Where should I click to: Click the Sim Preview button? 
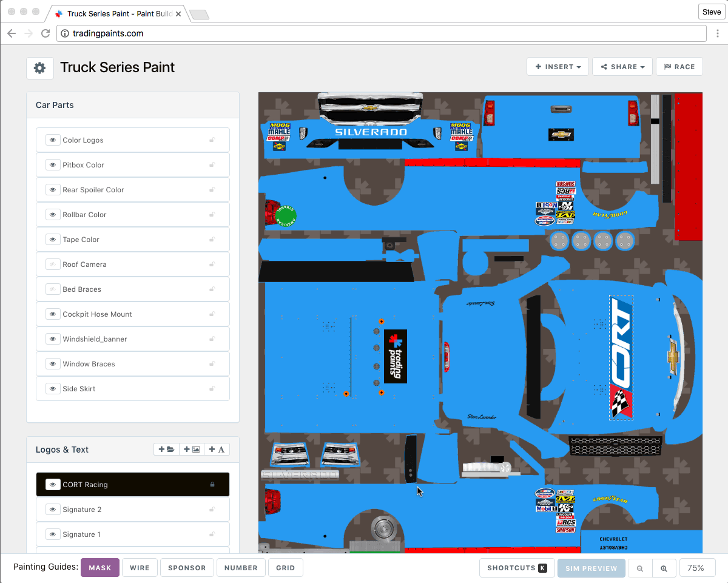click(x=591, y=568)
